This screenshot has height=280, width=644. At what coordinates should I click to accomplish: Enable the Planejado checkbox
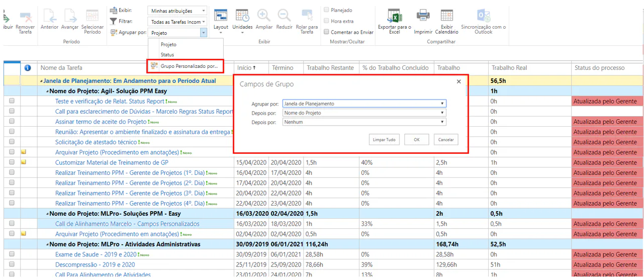pyautogui.click(x=327, y=10)
